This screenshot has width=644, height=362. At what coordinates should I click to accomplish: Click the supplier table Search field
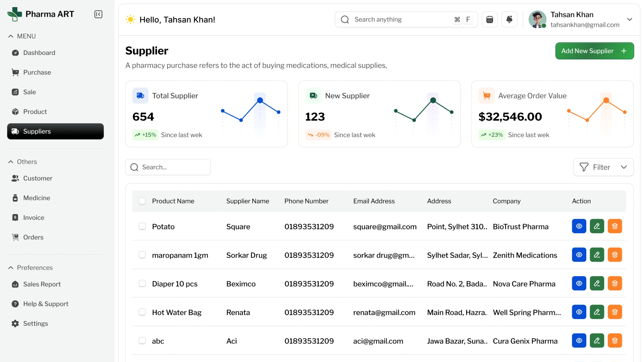point(168,167)
